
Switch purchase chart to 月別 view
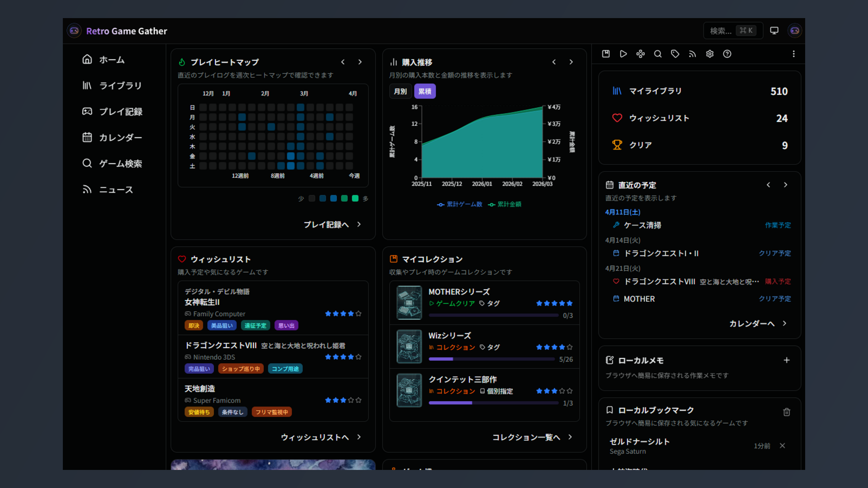coord(400,91)
